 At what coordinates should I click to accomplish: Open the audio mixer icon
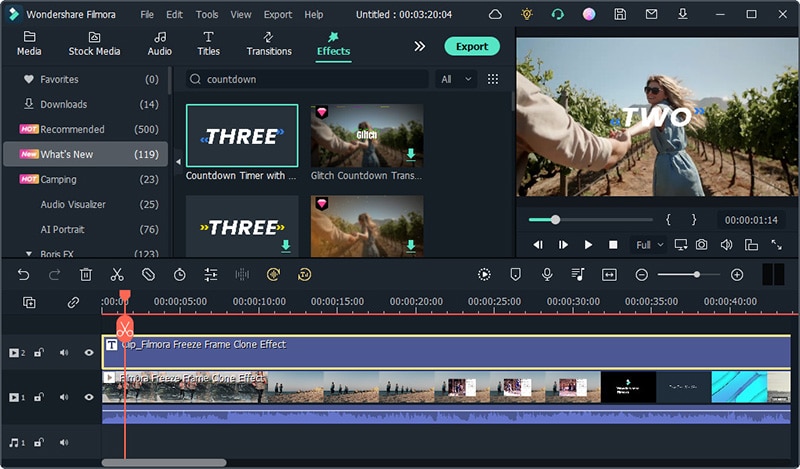[x=578, y=275]
